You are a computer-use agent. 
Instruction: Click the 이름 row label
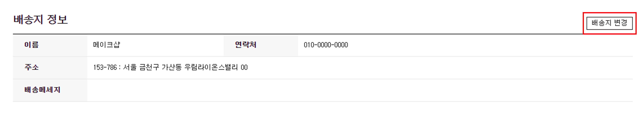coord(31,45)
